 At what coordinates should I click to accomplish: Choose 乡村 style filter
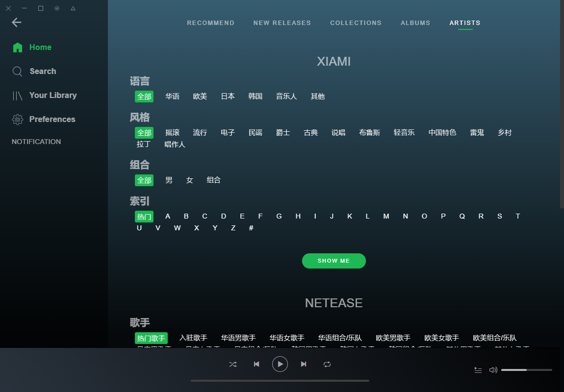(x=505, y=133)
